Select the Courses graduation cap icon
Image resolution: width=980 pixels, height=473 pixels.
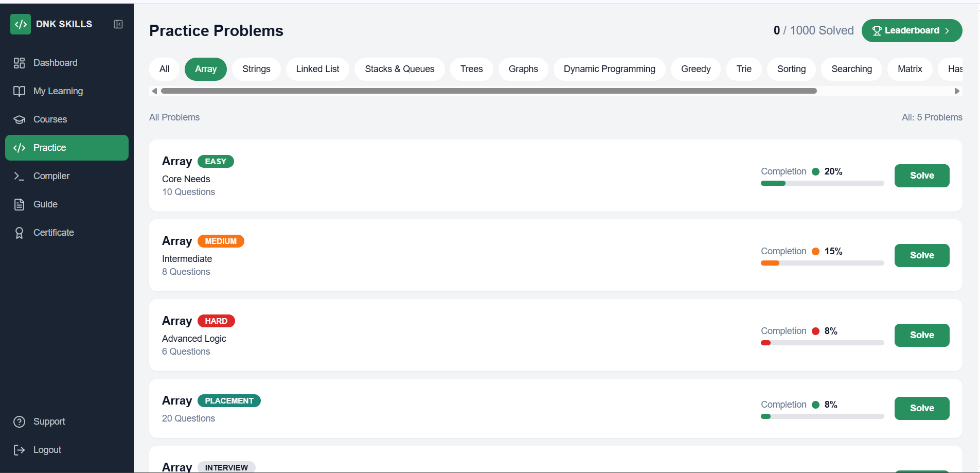(x=19, y=119)
